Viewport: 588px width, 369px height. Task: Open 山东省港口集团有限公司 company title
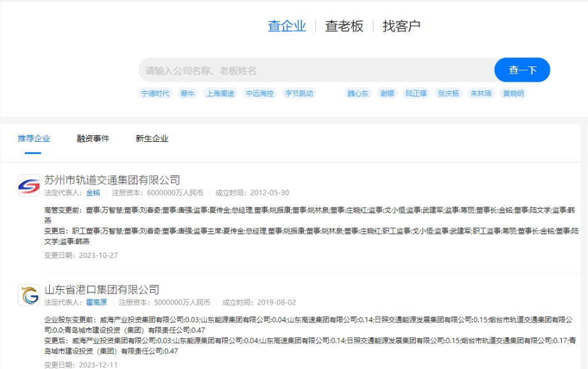coord(102,289)
